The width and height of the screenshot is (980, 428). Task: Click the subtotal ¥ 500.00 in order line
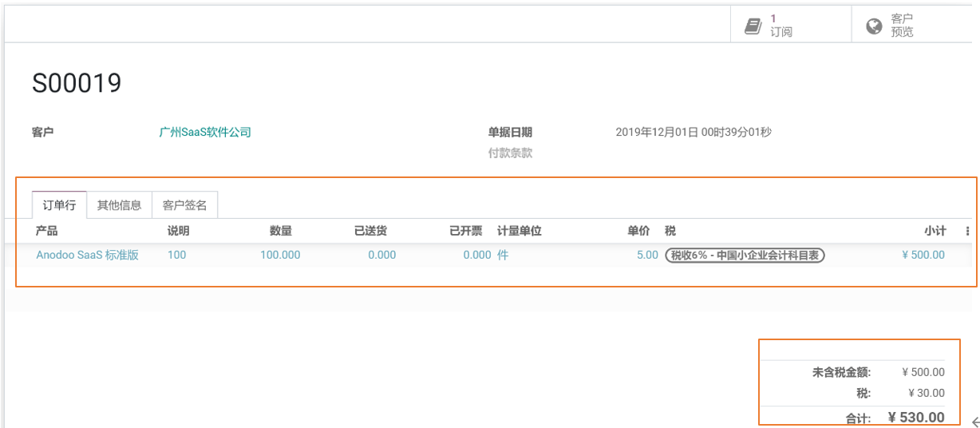click(x=923, y=255)
